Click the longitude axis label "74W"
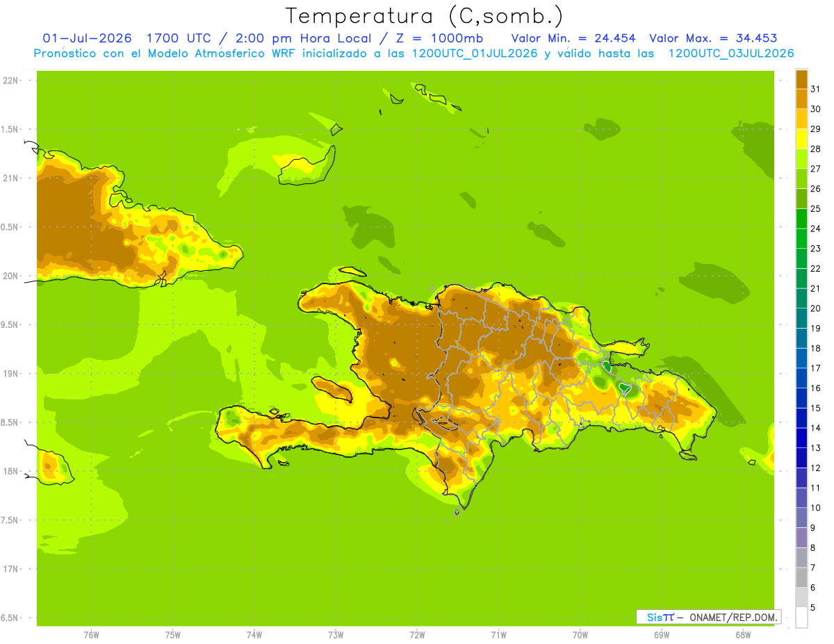This screenshot has height=644, width=834. [x=254, y=635]
